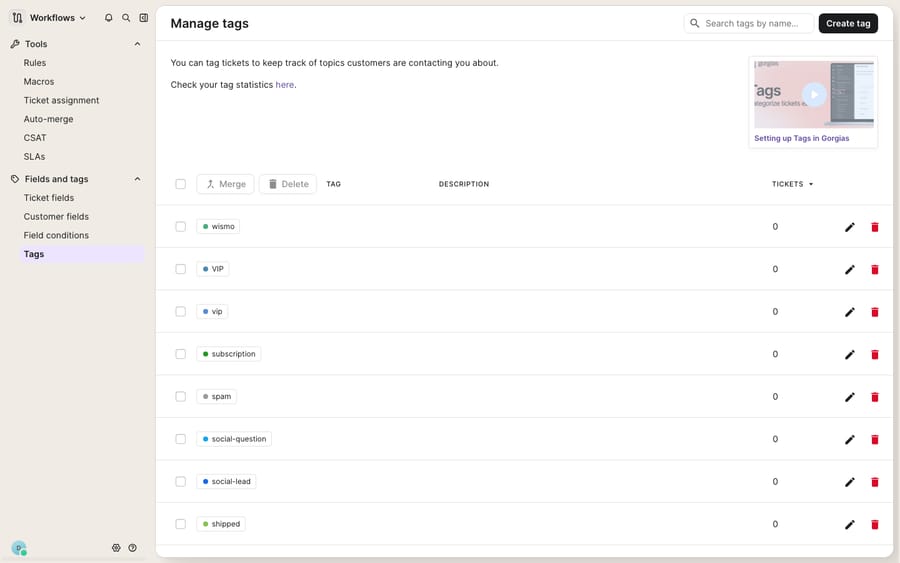Focus the Search tags by name field
Screen dimensions: 900x563
[749, 24]
